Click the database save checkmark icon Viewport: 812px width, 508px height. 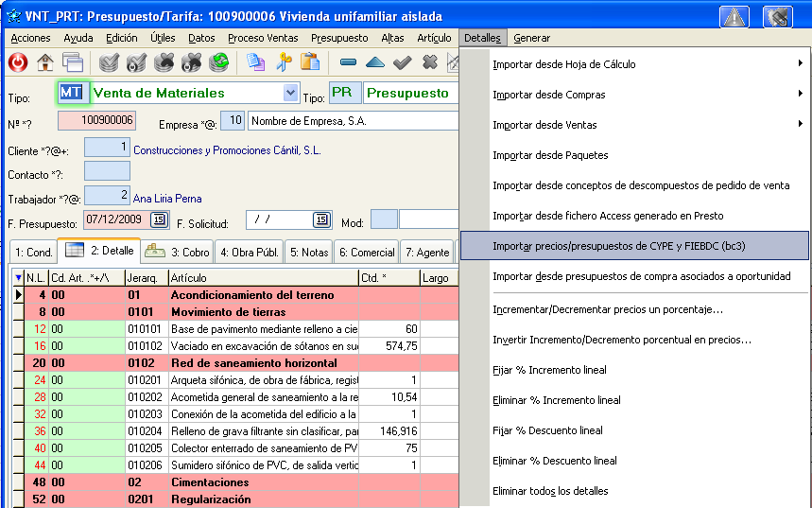pyautogui.click(x=109, y=62)
